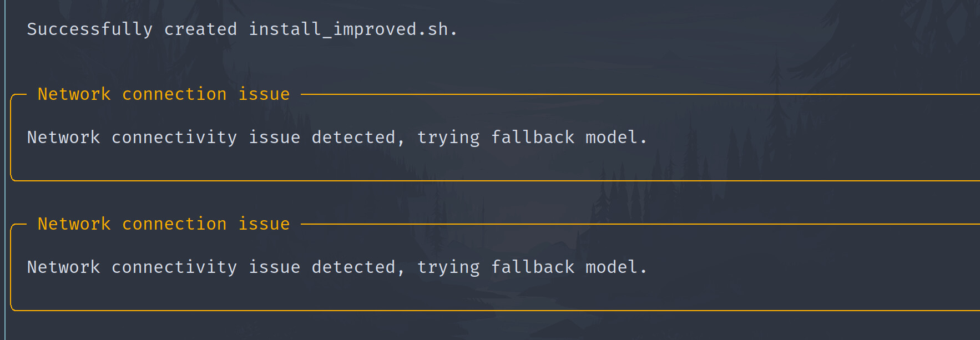Click the white "Network" starting the upper box message

(x=64, y=137)
